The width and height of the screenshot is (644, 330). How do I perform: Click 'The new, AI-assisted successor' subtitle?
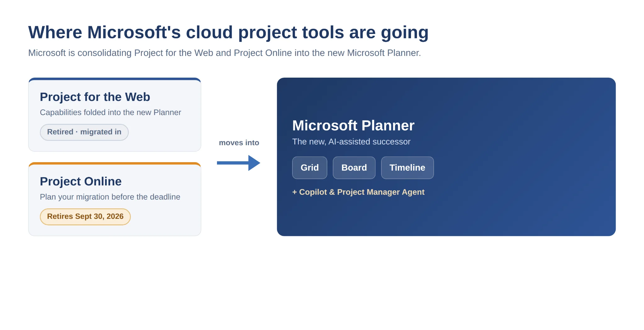[351, 142]
